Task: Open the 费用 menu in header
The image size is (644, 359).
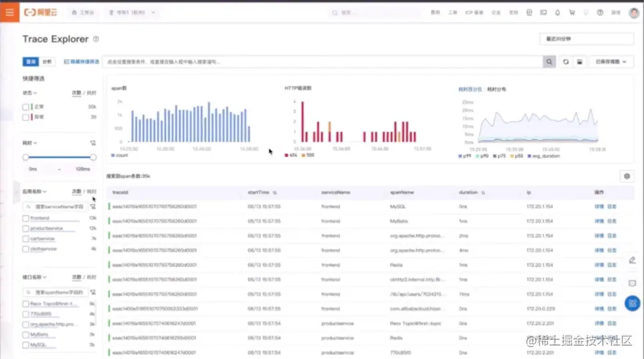Action: [435, 13]
